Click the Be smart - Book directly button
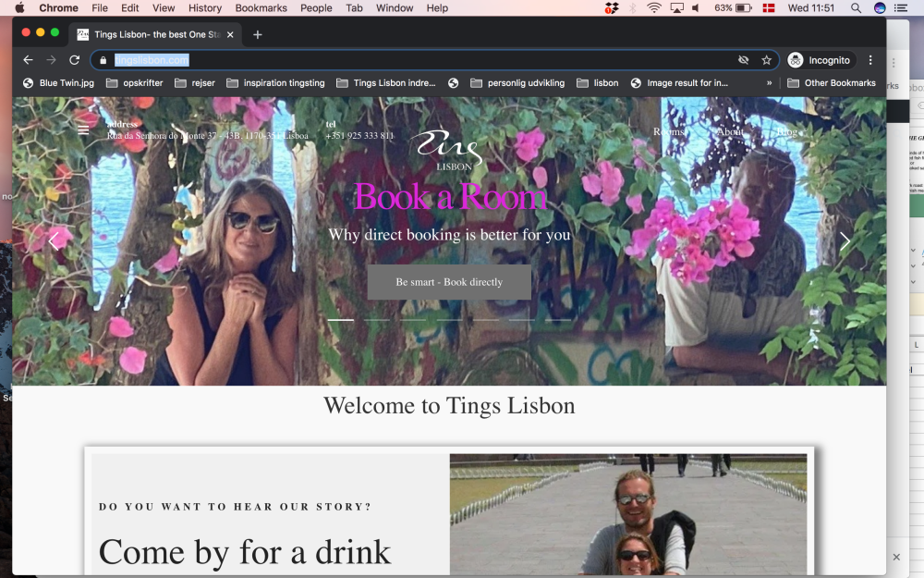 [x=449, y=282]
